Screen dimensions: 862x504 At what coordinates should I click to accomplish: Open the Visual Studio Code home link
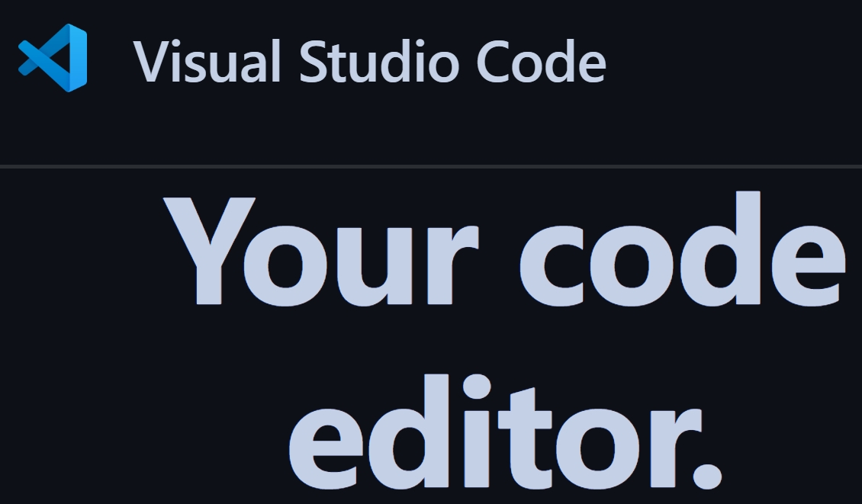click(312, 59)
